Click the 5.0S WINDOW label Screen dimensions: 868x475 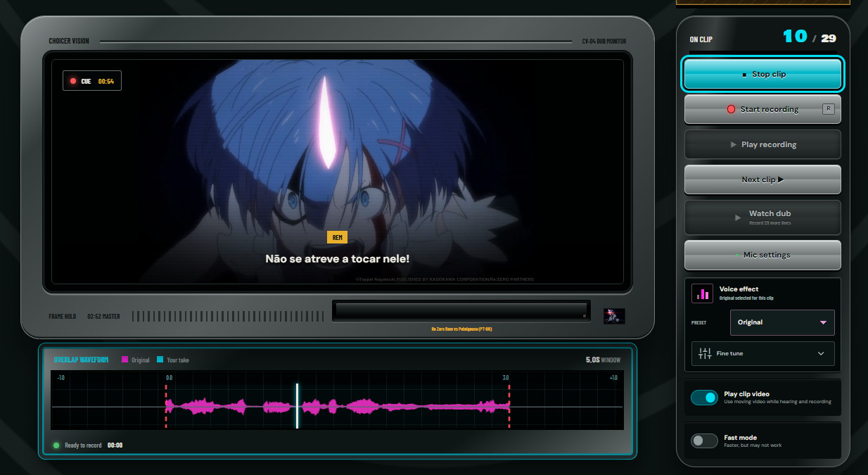tap(603, 360)
